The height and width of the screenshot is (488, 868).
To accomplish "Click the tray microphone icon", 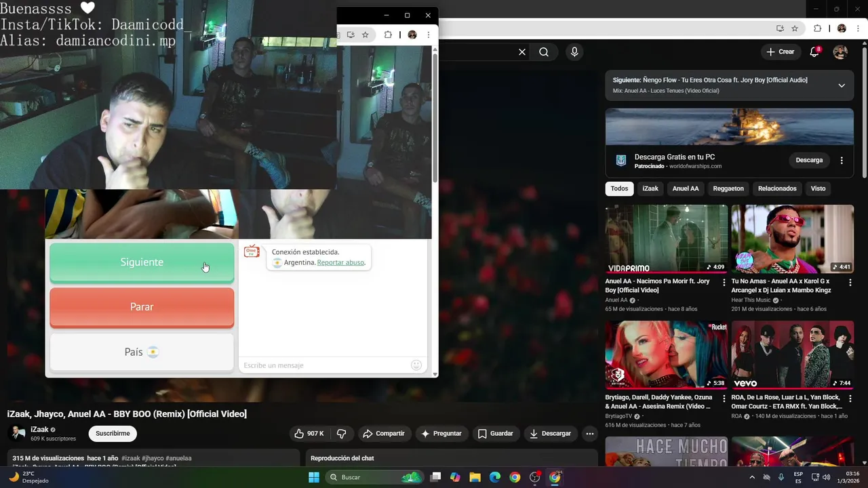I will point(781,477).
